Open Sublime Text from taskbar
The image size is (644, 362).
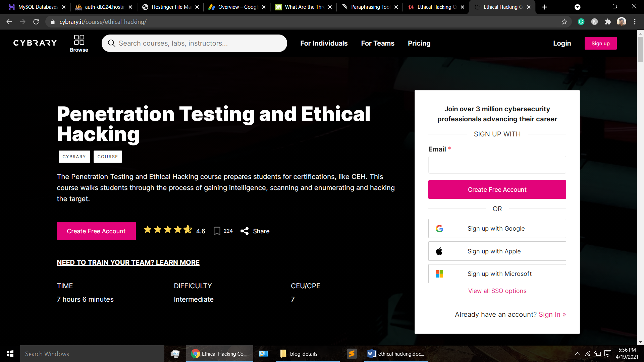pos(352,354)
